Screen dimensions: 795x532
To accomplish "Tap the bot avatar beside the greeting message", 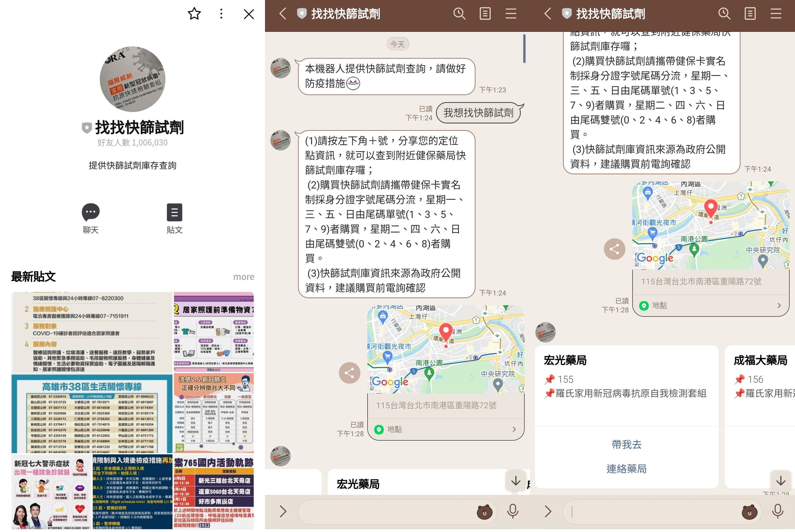I will [x=280, y=68].
